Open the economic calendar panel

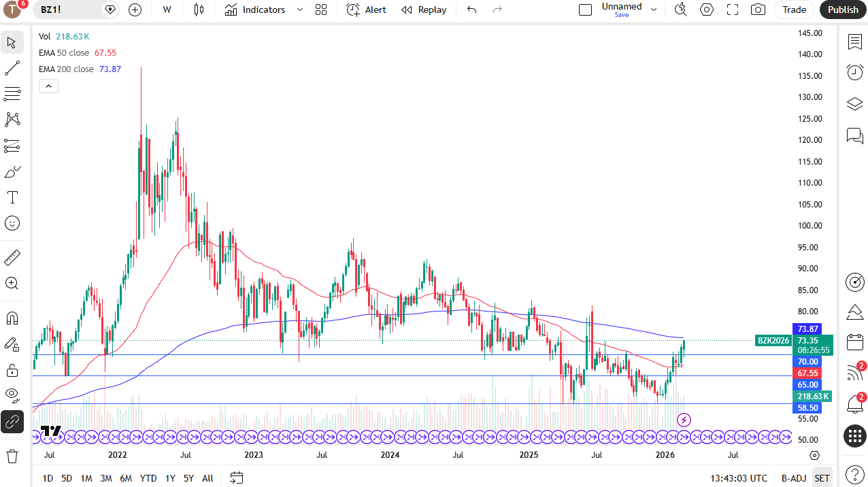click(x=855, y=342)
